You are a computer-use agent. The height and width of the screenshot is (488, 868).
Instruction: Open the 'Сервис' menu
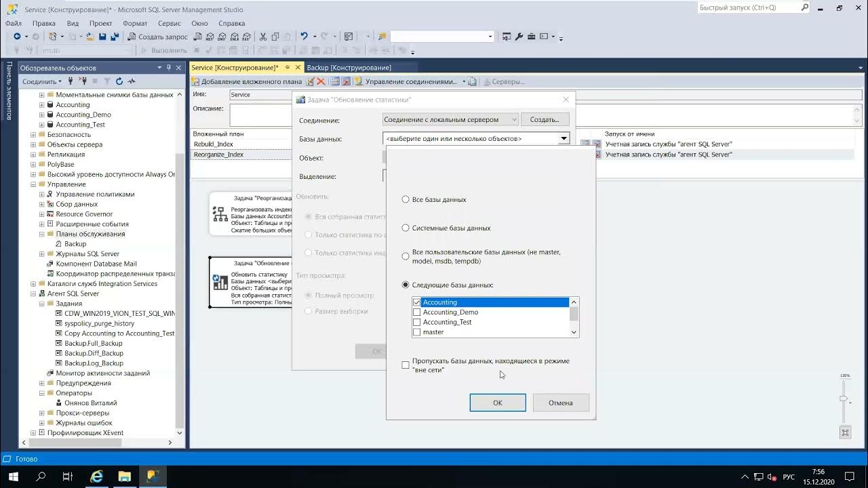tap(170, 23)
